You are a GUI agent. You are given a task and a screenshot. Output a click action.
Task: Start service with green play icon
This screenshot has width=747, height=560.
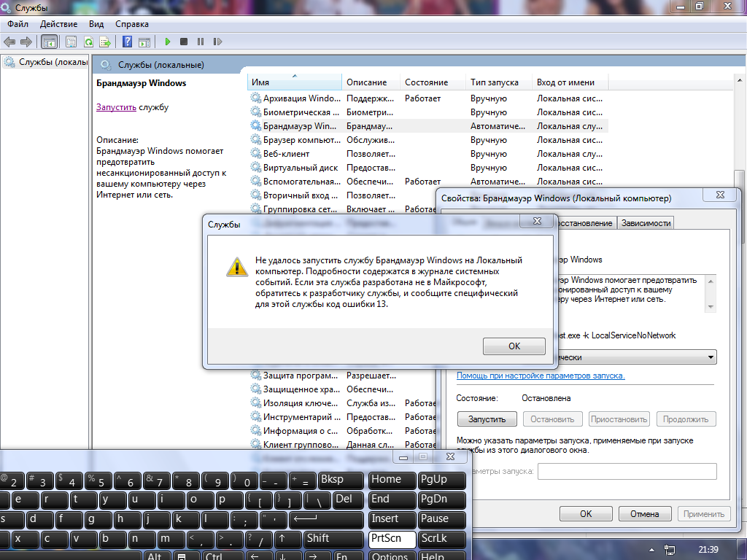click(168, 42)
